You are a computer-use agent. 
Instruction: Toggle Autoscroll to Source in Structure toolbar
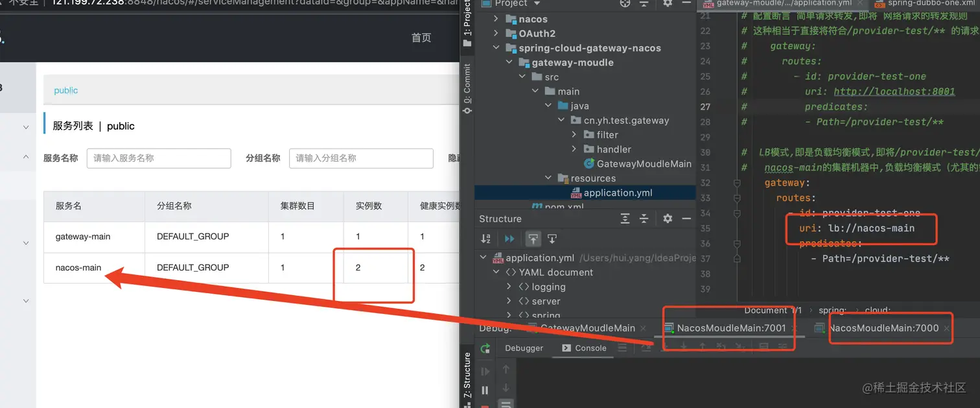pyautogui.click(x=533, y=238)
